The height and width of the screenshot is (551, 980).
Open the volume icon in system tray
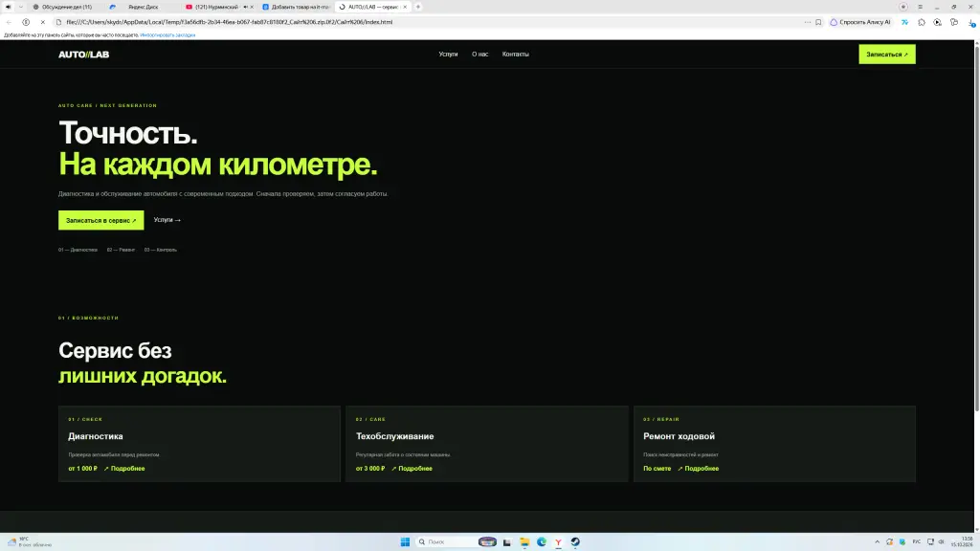click(x=942, y=541)
